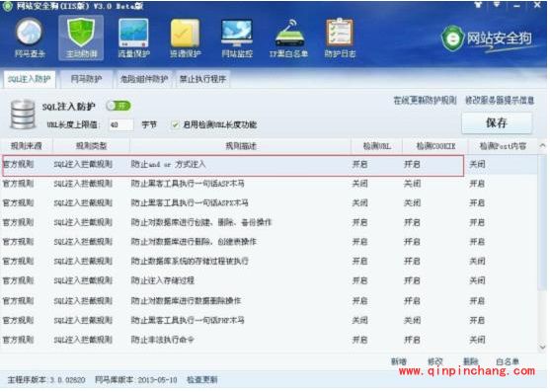
Task: Select rule 防止黑客工具执行一句话ASPX木马
Action: (269, 203)
